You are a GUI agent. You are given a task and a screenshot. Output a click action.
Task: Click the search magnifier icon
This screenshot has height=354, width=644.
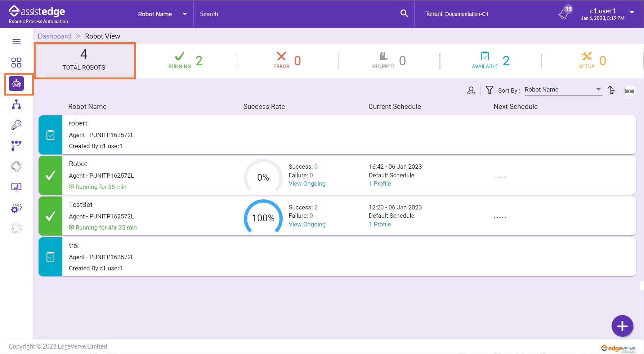point(404,14)
